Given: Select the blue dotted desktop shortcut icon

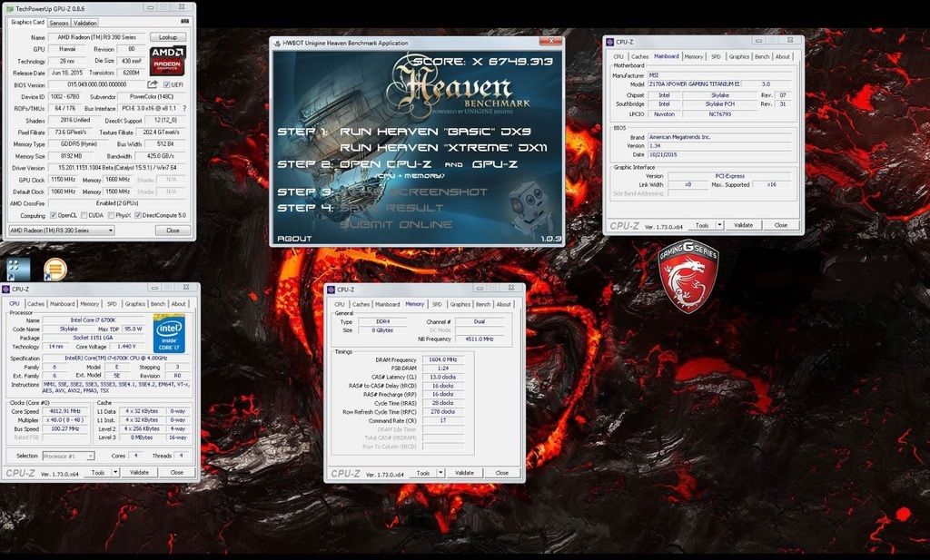Looking at the screenshot, I should coord(18,269).
